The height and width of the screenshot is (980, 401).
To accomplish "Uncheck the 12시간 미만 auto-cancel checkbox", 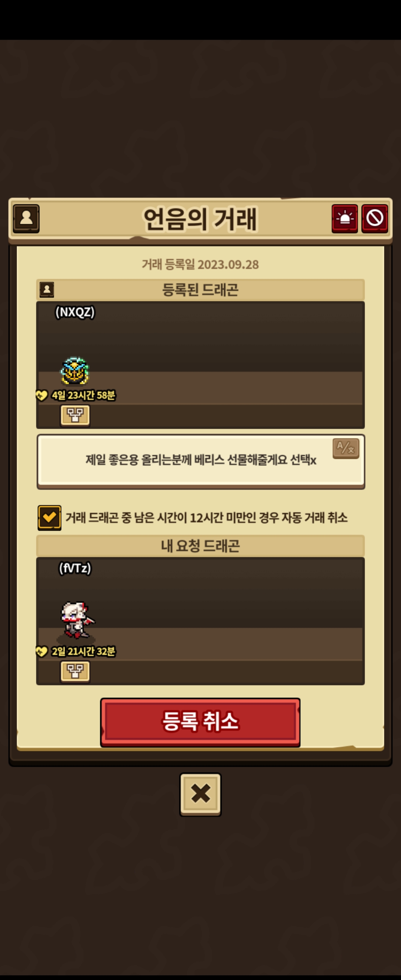I will [49, 517].
